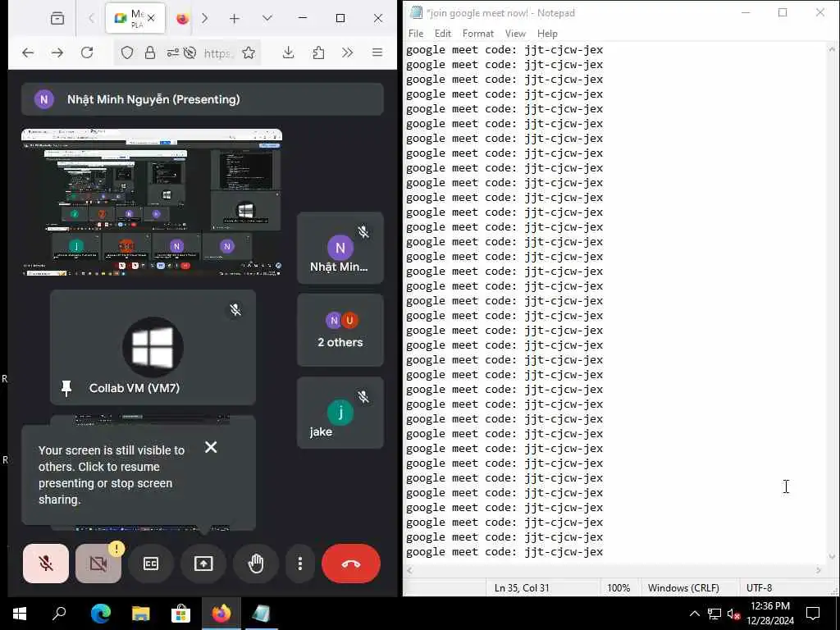This screenshot has width=840, height=630.
Task: Open the notification center icon
Action: tap(813, 614)
